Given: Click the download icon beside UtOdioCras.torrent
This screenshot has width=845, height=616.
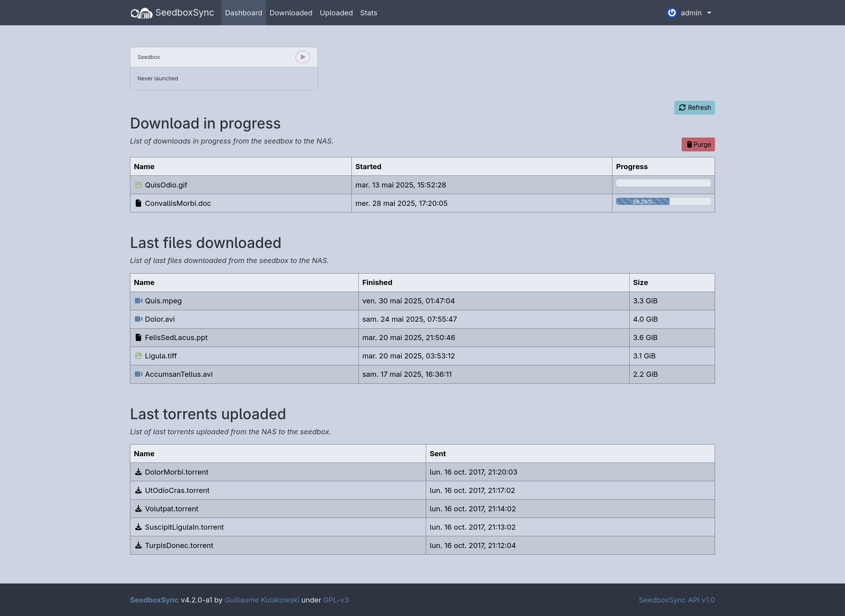Looking at the screenshot, I should click(138, 490).
